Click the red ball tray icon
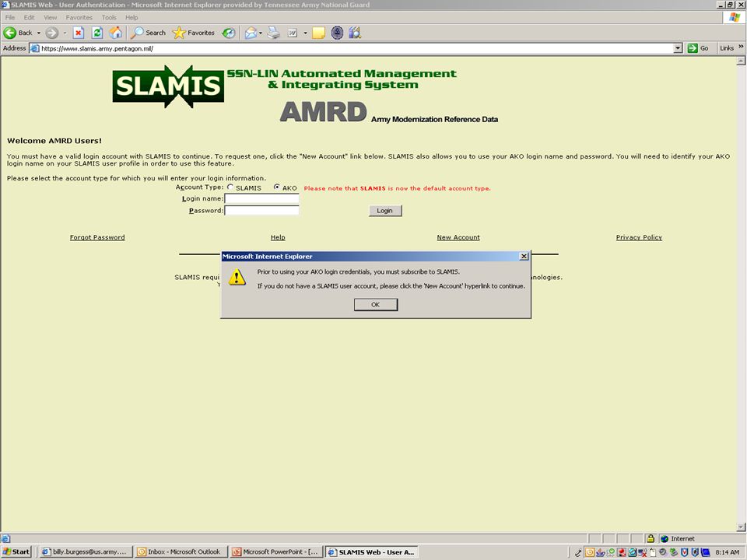The width and height of the screenshot is (747, 560). 622,552
